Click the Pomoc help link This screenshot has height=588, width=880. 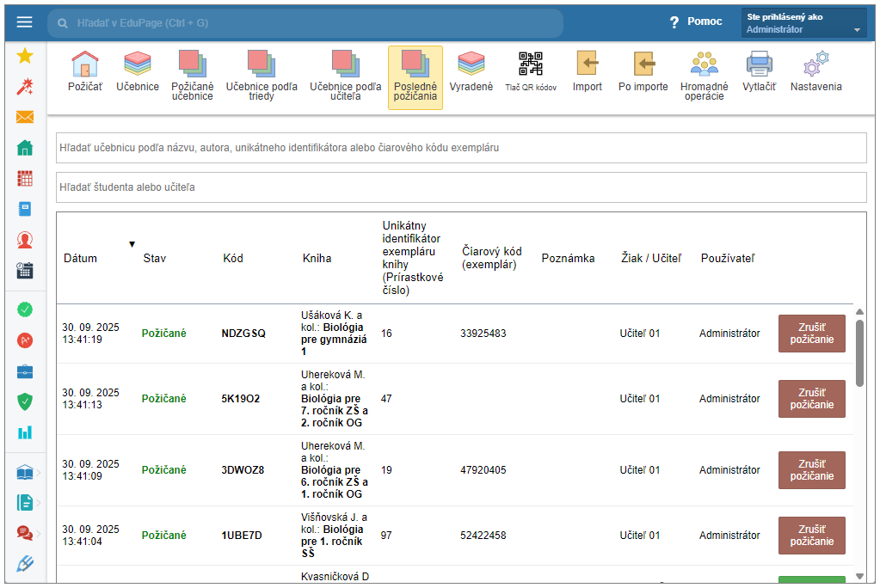click(696, 22)
